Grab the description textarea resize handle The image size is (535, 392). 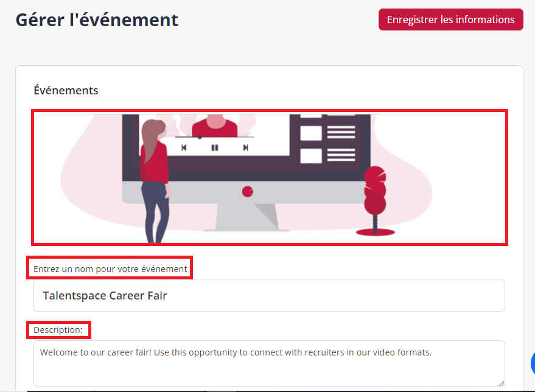click(501, 383)
